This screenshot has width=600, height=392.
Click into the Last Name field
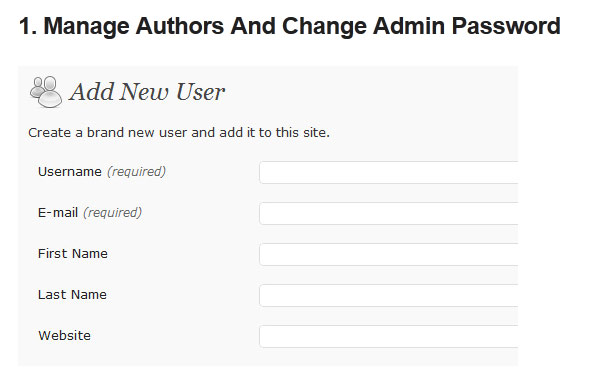pos(388,295)
